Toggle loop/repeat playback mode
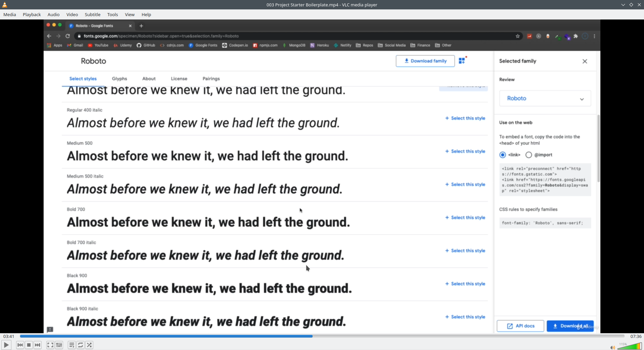The height and width of the screenshot is (350, 644). tap(80, 345)
